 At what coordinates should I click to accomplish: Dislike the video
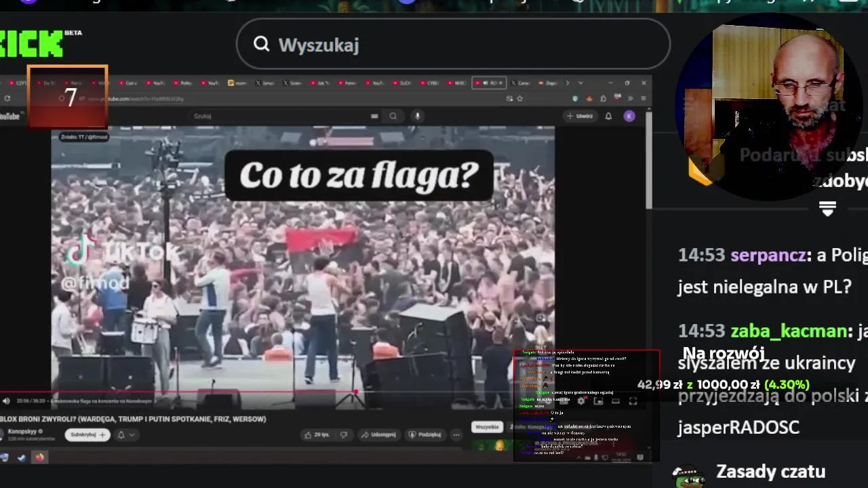click(343, 434)
